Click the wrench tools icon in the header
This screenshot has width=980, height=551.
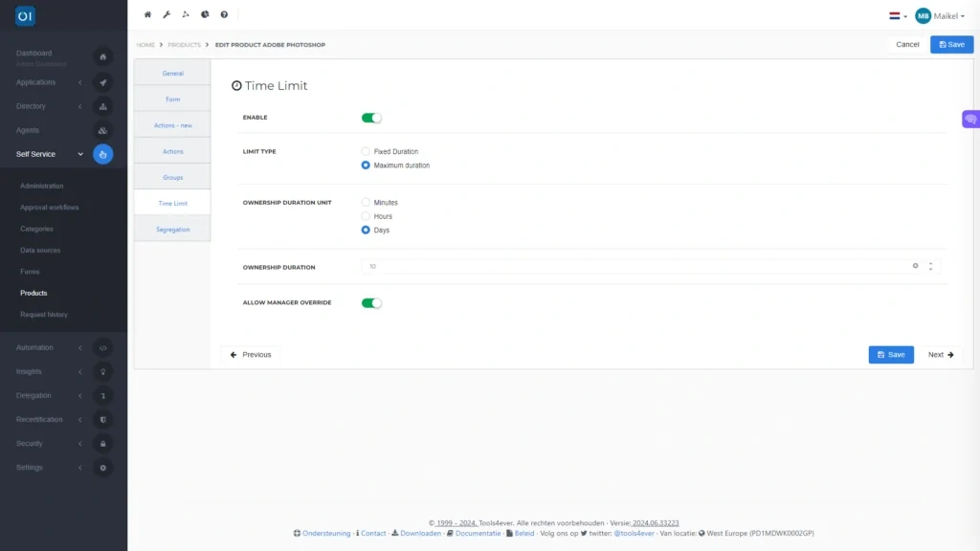pos(167,14)
